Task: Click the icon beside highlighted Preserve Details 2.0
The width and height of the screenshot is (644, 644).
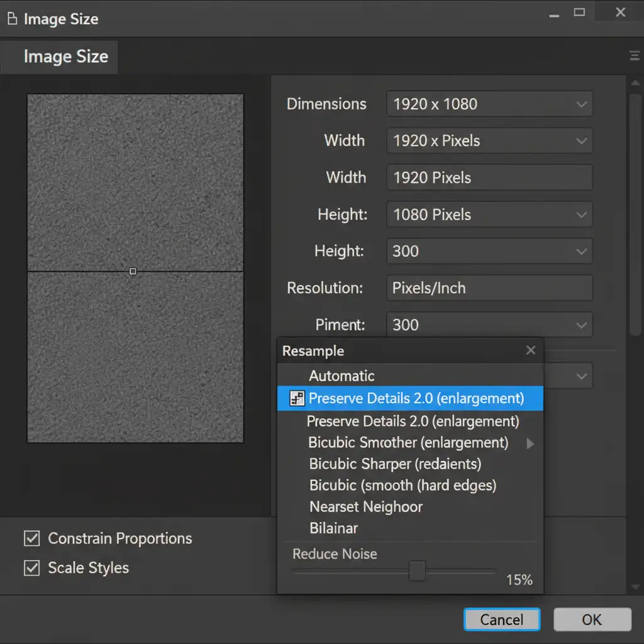Action: click(x=297, y=398)
